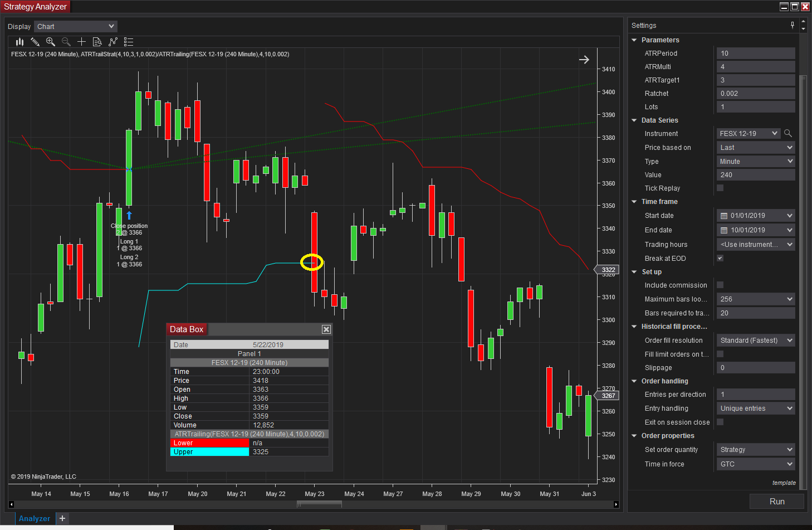Click the zoom out magnifier icon
Viewport: 812px width, 530px height.
pyautogui.click(x=66, y=42)
